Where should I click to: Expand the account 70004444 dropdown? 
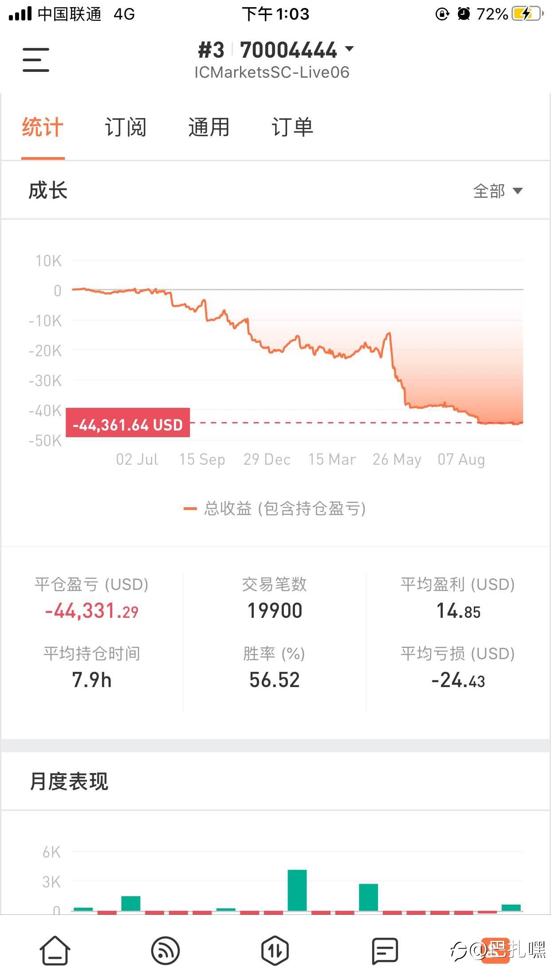point(349,49)
